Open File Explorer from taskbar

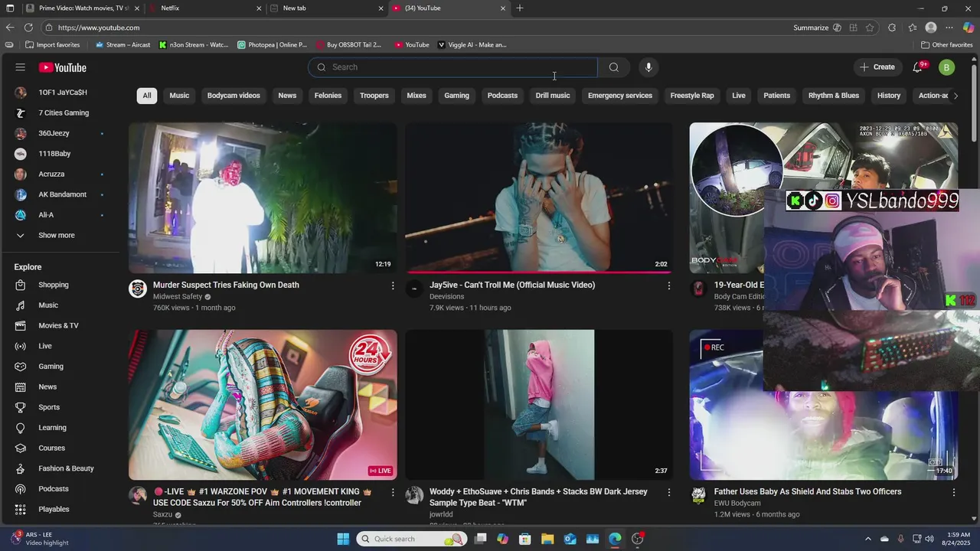tap(547, 539)
